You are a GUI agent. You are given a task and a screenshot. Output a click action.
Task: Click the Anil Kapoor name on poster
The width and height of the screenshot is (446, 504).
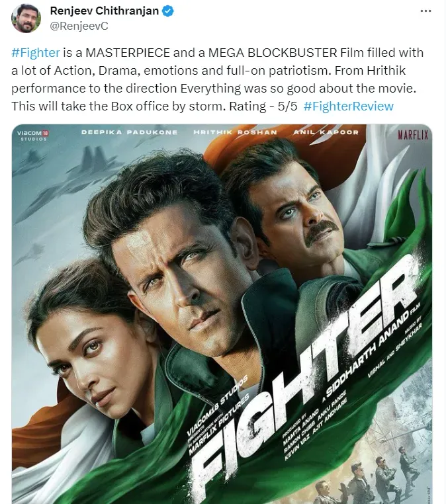click(x=326, y=132)
